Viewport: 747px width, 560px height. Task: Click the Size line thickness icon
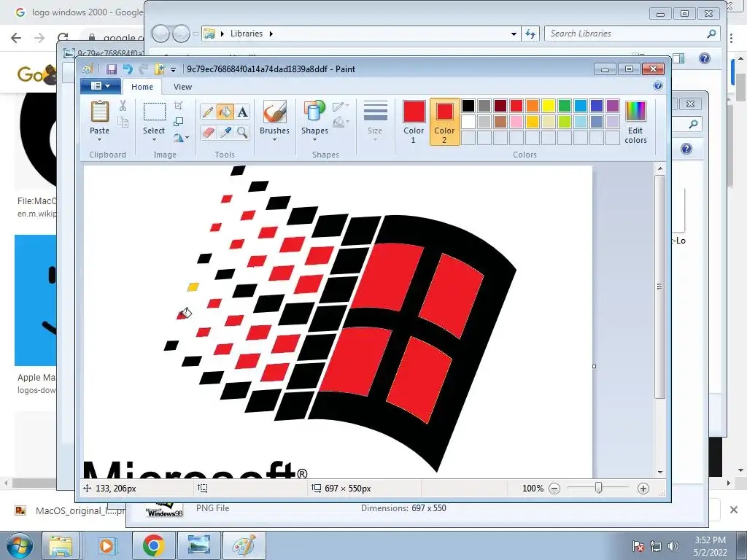(x=376, y=112)
